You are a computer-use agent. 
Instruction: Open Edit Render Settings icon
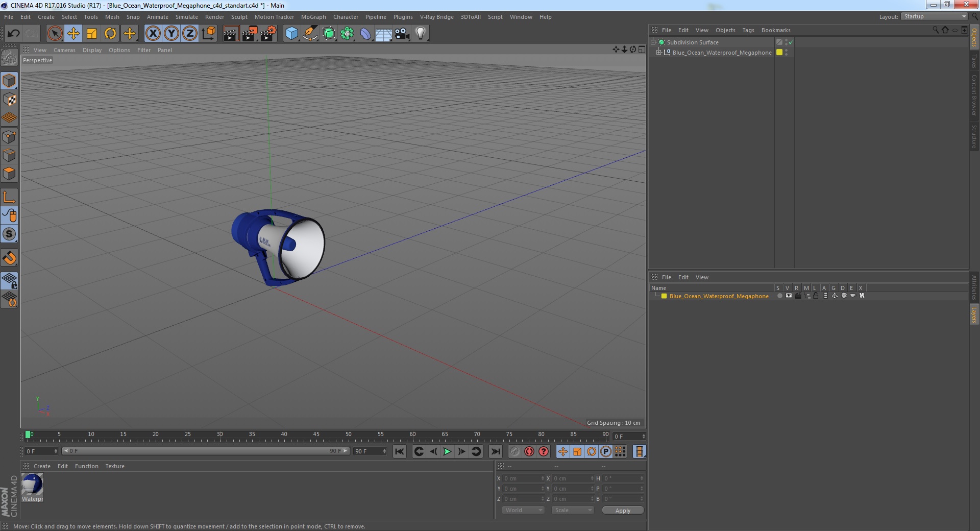point(268,34)
